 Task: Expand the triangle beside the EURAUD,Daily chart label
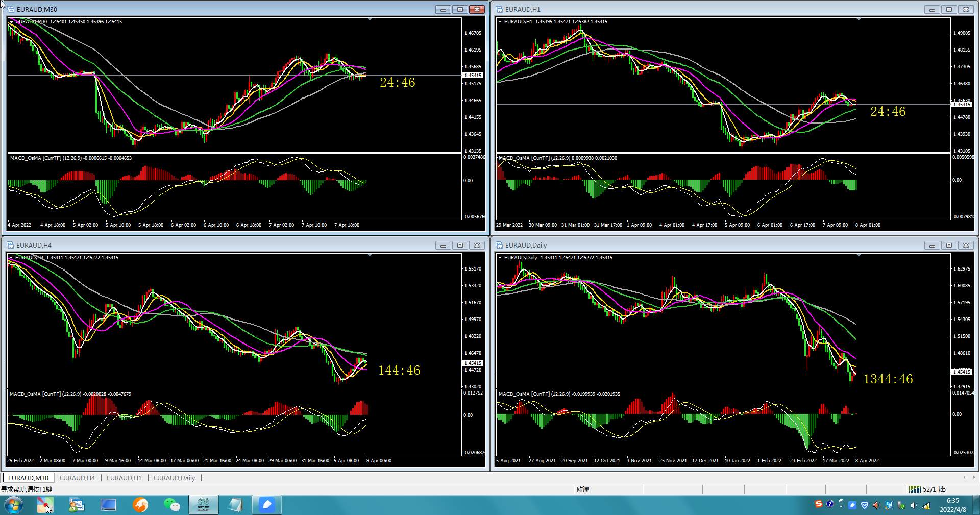(500, 258)
